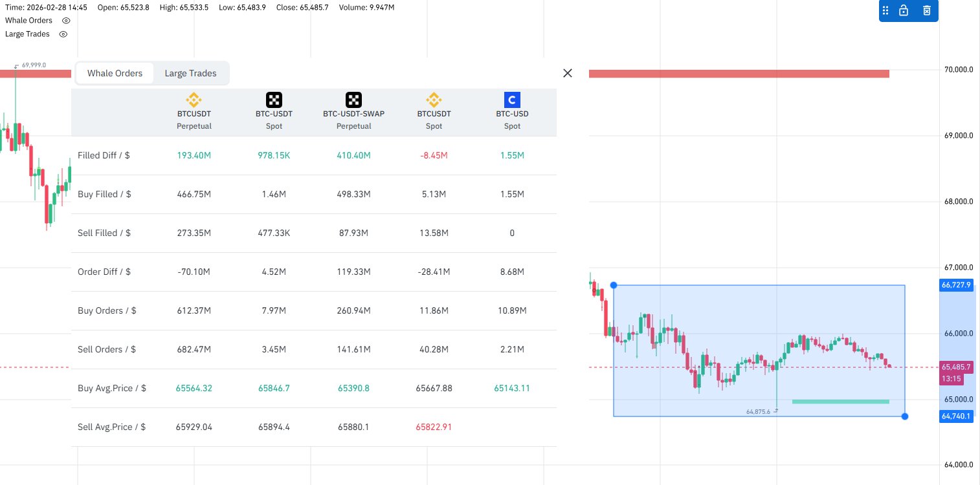Toggle Large Trades indicator visibility
Screen dimensions: 980x485
[x=63, y=34]
